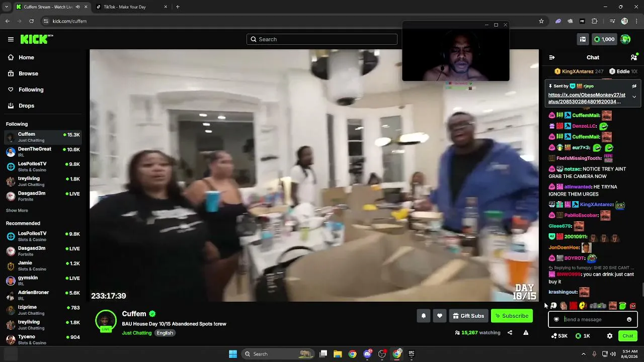Unpin the pinned message sent by rjayo

(x=634, y=86)
